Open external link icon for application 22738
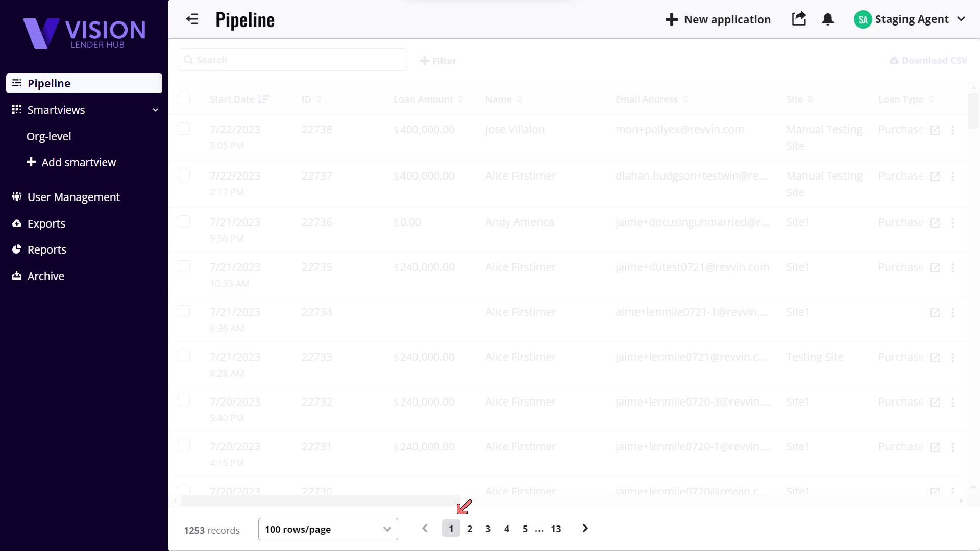This screenshot has width=980, height=551. tap(935, 130)
